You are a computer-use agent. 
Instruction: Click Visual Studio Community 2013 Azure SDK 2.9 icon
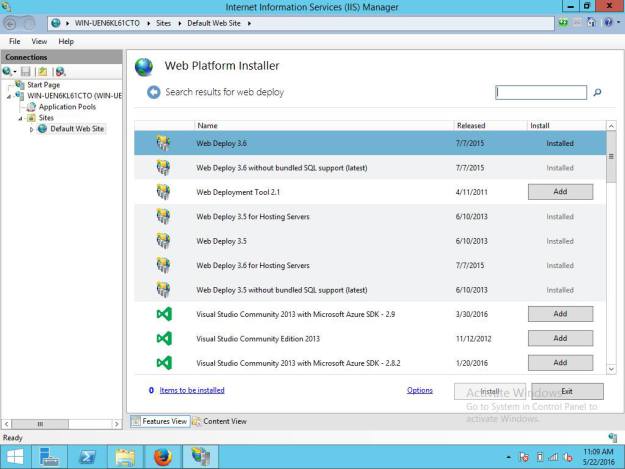point(164,314)
